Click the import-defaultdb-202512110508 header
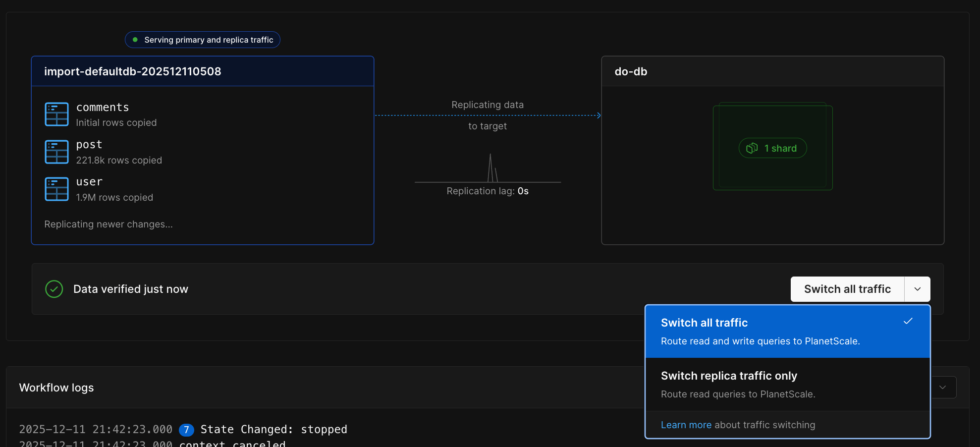The height and width of the screenshot is (447, 980). tap(203, 71)
